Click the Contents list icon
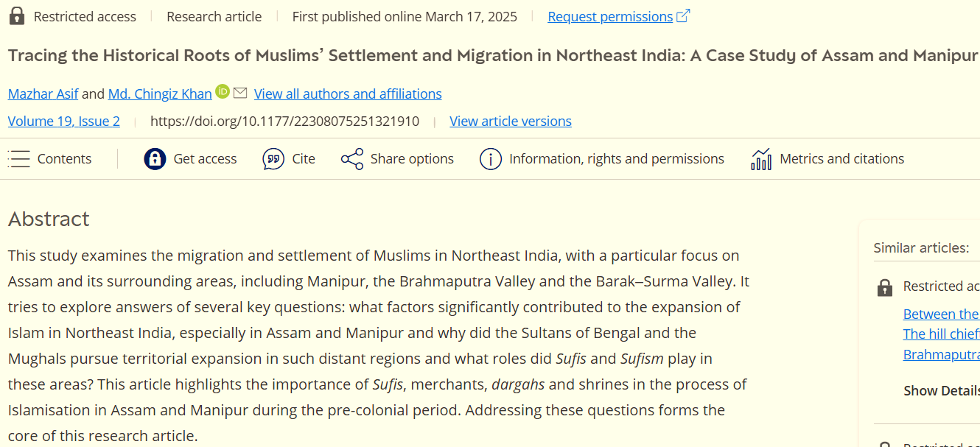Image resolution: width=980 pixels, height=447 pixels. tap(19, 159)
